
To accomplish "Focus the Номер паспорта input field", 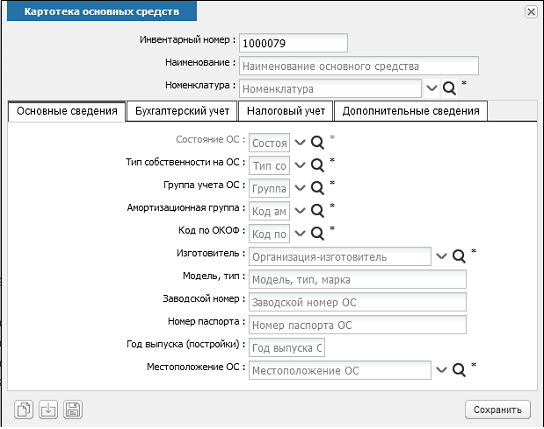I will (358, 325).
